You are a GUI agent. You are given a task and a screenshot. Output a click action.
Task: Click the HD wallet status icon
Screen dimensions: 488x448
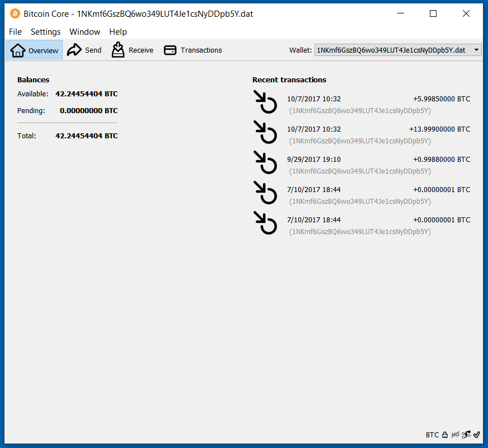(456, 435)
